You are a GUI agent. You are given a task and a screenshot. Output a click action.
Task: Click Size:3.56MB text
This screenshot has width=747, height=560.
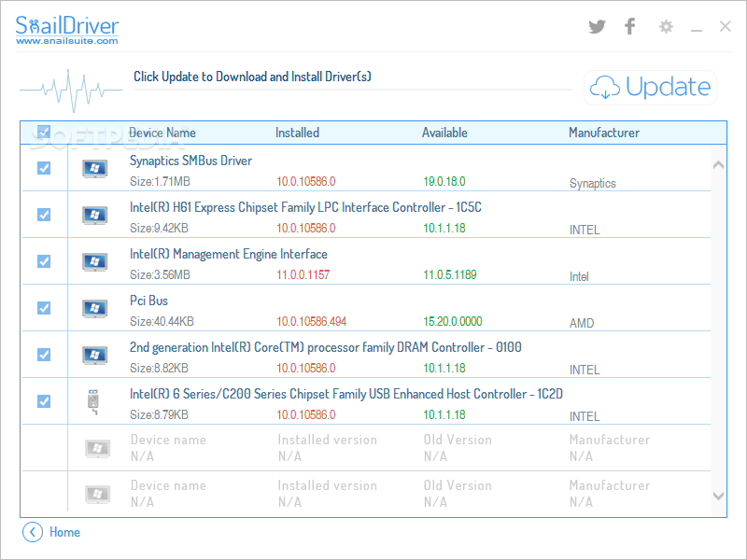click(160, 274)
